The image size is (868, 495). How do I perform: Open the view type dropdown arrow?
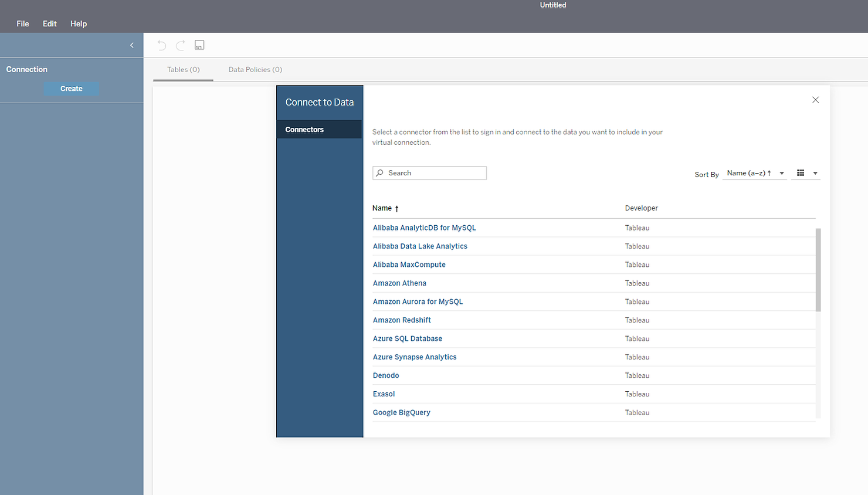[x=815, y=174]
